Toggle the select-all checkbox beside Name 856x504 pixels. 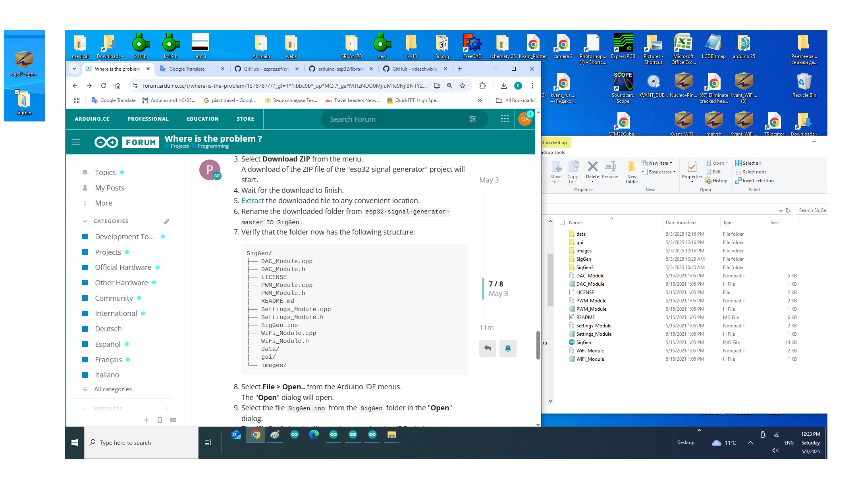click(x=562, y=223)
